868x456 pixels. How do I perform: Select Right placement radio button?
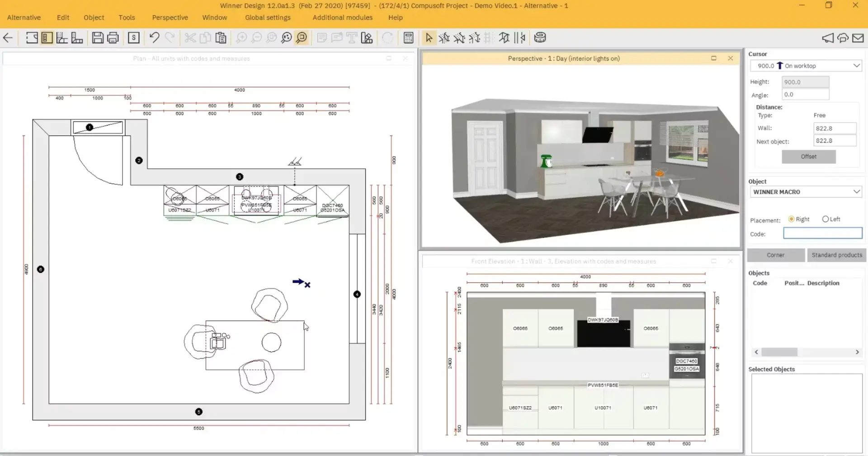[791, 219]
